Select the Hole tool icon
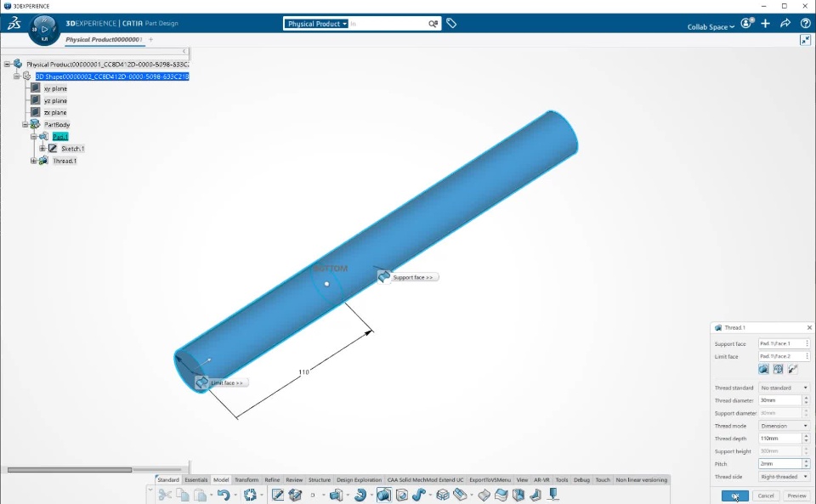 point(402,495)
